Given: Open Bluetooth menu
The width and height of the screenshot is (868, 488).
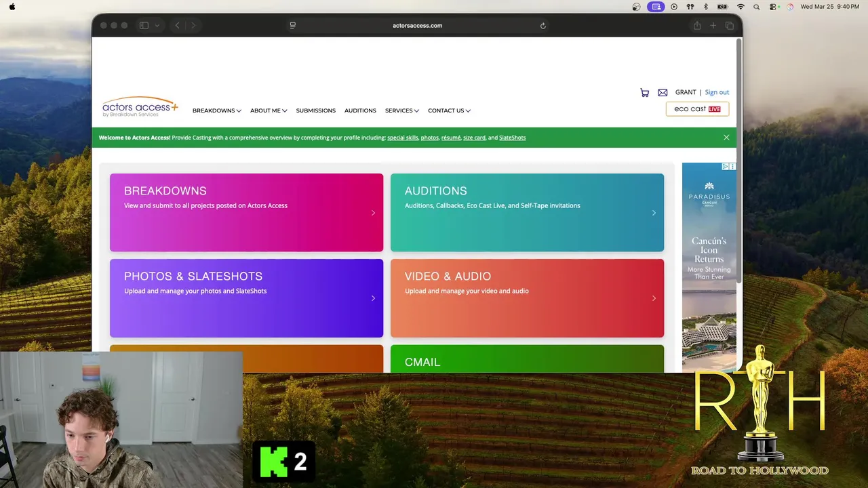Looking at the screenshot, I should 705,7.
